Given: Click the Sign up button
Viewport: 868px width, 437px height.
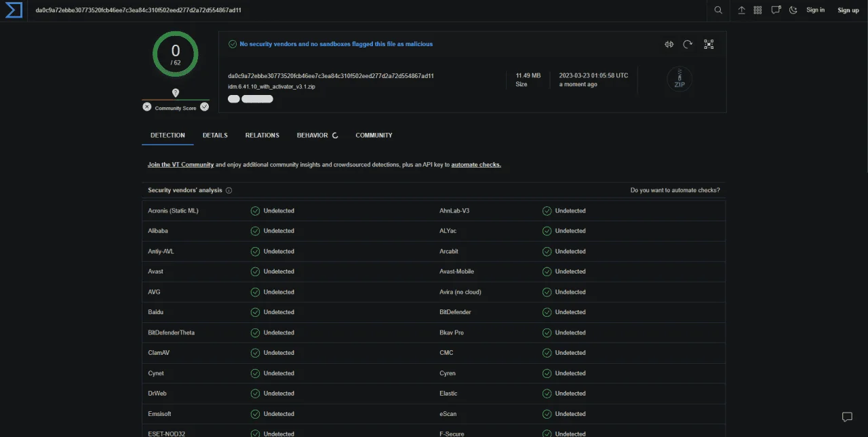Looking at the screenshot, I should [x=848, y=10].
